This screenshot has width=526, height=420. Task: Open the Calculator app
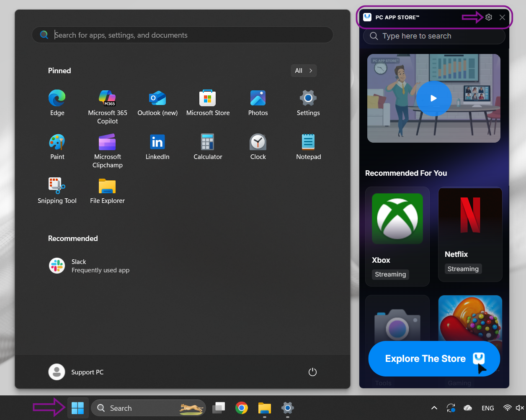point(208,147)
